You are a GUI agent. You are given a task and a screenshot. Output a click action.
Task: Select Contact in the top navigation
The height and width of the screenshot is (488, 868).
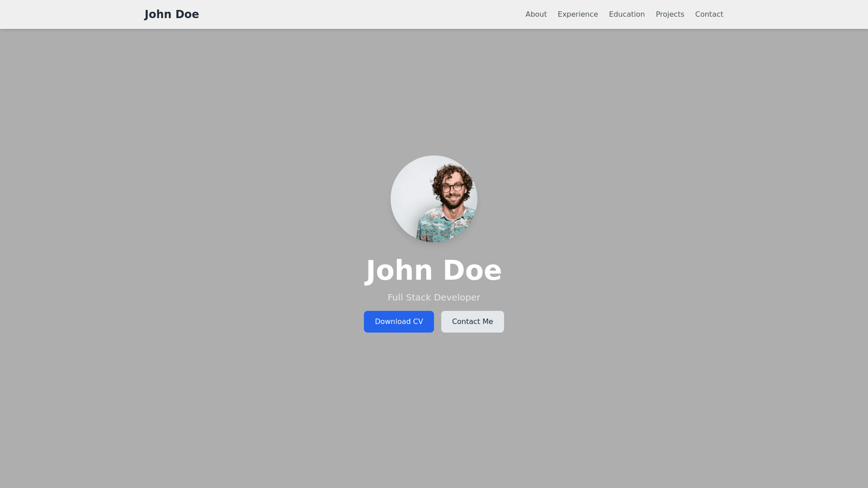pyautogui.click(x=708, y=14)
